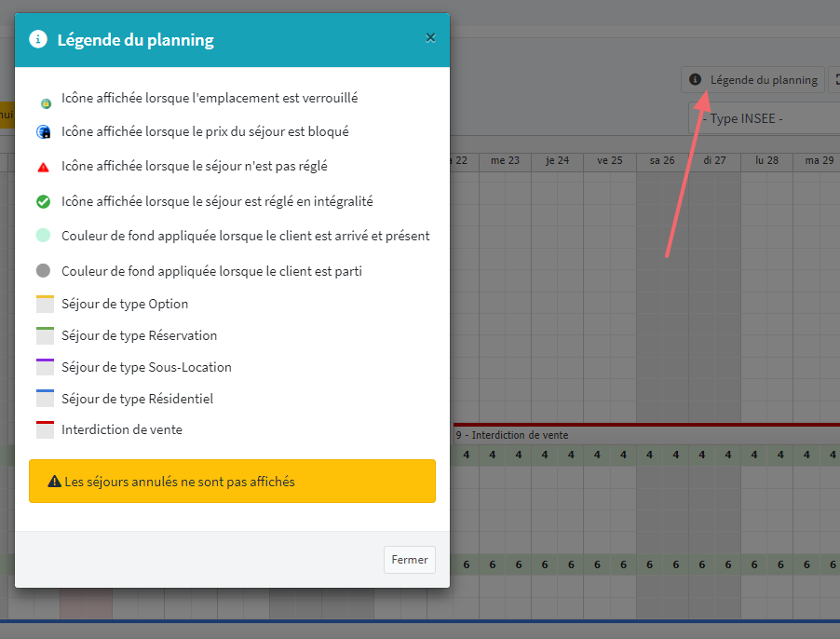Click the light green client-present color circle
This screenshot has width=840, height=639.
point(43,237)
